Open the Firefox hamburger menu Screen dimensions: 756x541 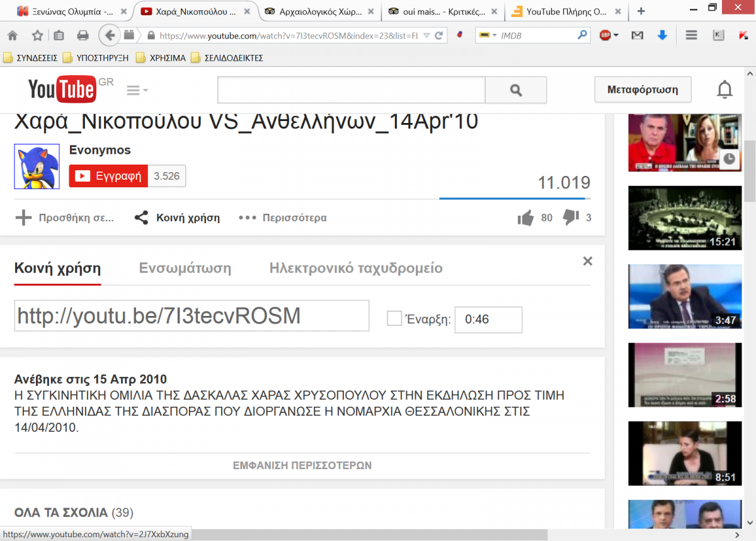692,35
